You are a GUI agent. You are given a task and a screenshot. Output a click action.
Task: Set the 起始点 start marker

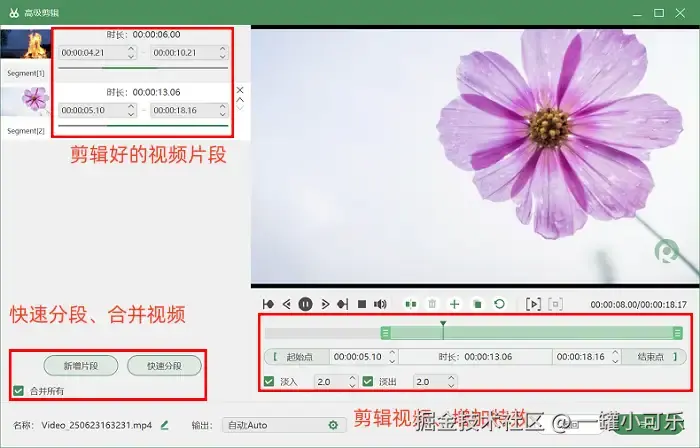point(297,357)
